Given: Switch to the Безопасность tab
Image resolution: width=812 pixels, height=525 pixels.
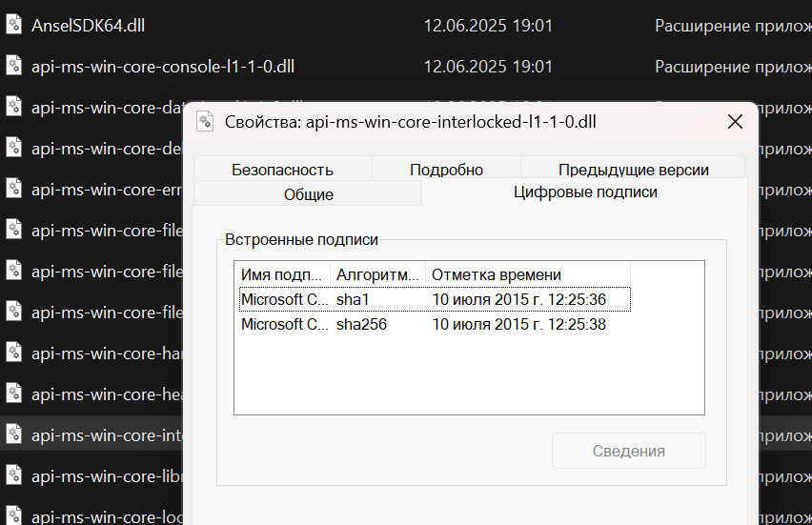Looking at the screenshot, I should pos(282,170).
